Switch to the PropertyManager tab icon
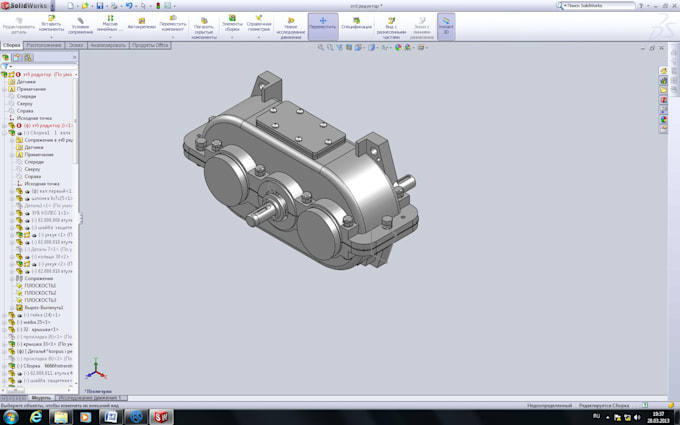The image size is (680, 425). [16, 58]
